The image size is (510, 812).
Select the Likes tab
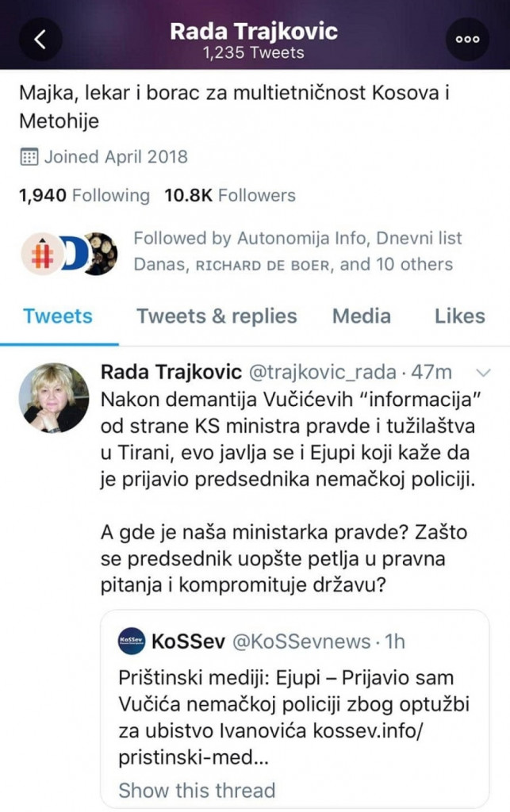tap(460, 316)
